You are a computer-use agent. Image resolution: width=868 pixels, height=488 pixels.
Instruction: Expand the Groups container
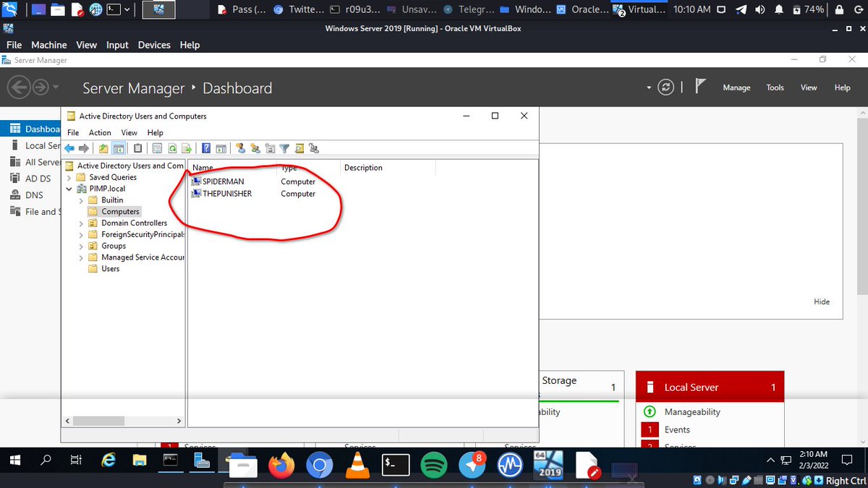[82, 246]
